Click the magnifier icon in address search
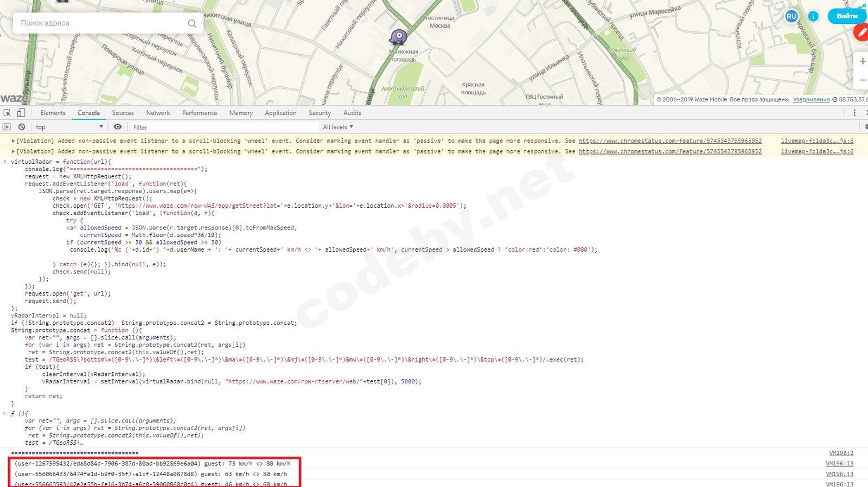Image resolution: width=868 pixels, height=487 pixels. [192, 23]
